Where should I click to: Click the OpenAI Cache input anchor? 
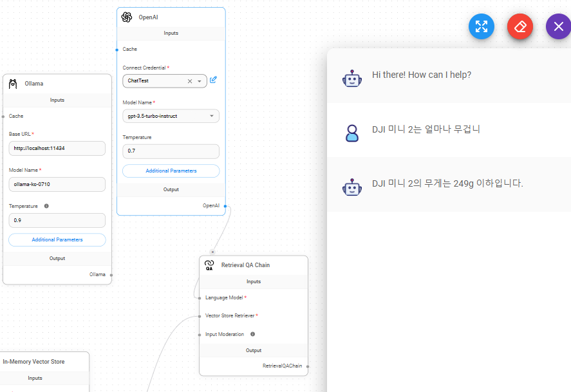(117, 50)
